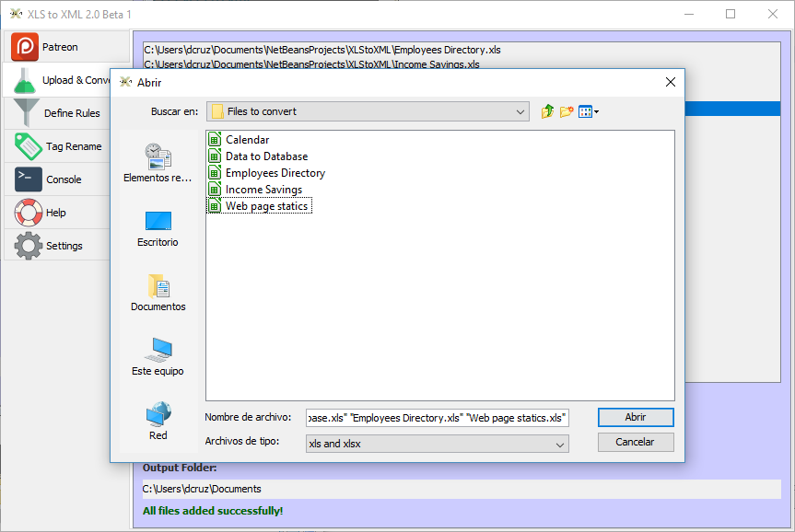Screen dimensions: 795x532
Task: Open the Define Rules funnel icon
Action: click(27, 112)
